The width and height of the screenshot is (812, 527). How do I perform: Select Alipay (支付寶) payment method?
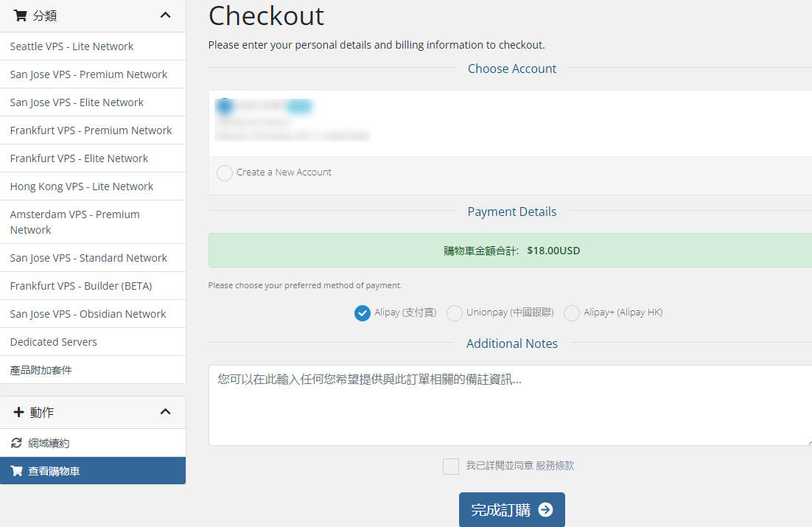(362, 313)
